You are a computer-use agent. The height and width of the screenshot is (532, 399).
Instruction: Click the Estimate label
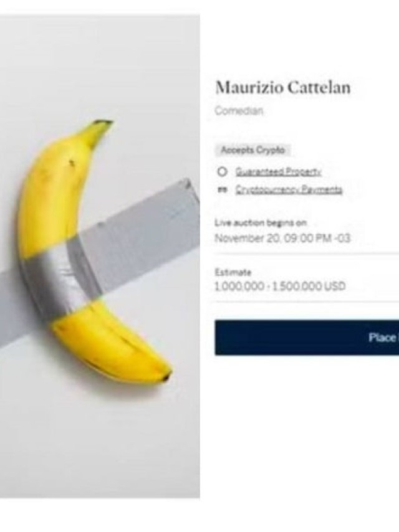click(x=233, y=272)
